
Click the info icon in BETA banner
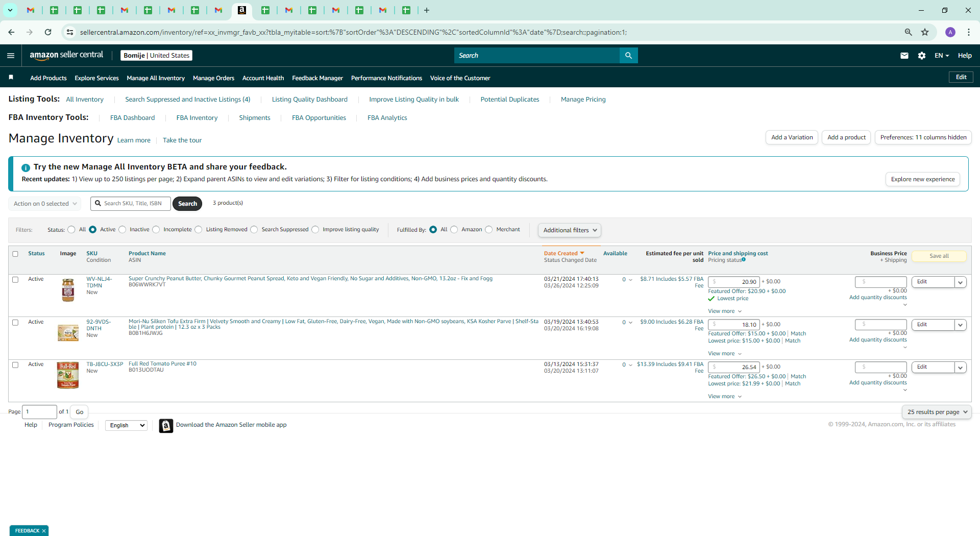click(26, 167)
